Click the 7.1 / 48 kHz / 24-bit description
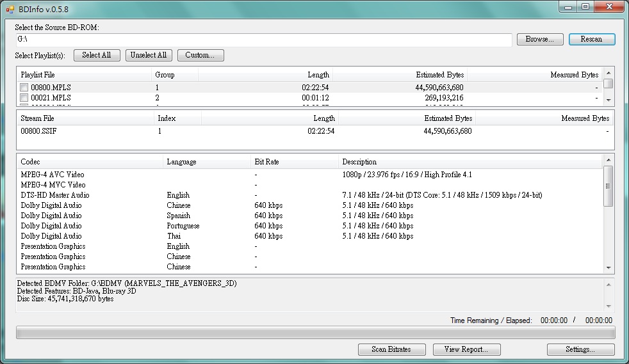629x364 pixels. [x=442, y=195]
